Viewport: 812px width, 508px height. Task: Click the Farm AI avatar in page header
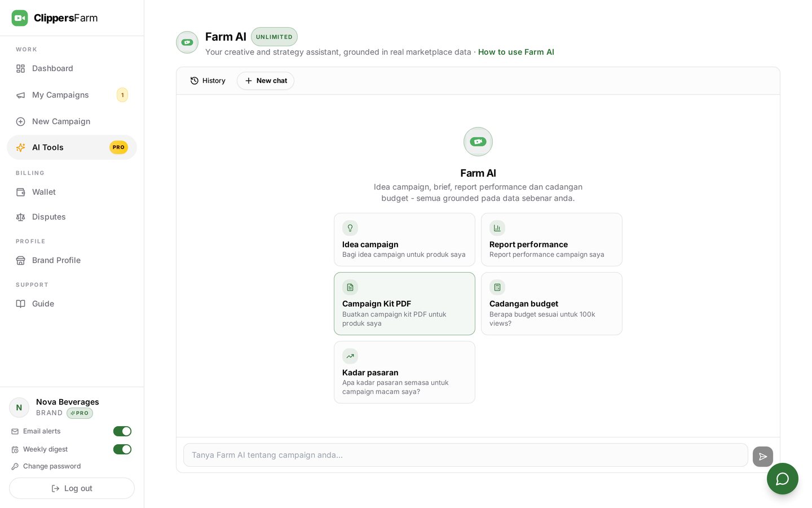click(187, 42)
